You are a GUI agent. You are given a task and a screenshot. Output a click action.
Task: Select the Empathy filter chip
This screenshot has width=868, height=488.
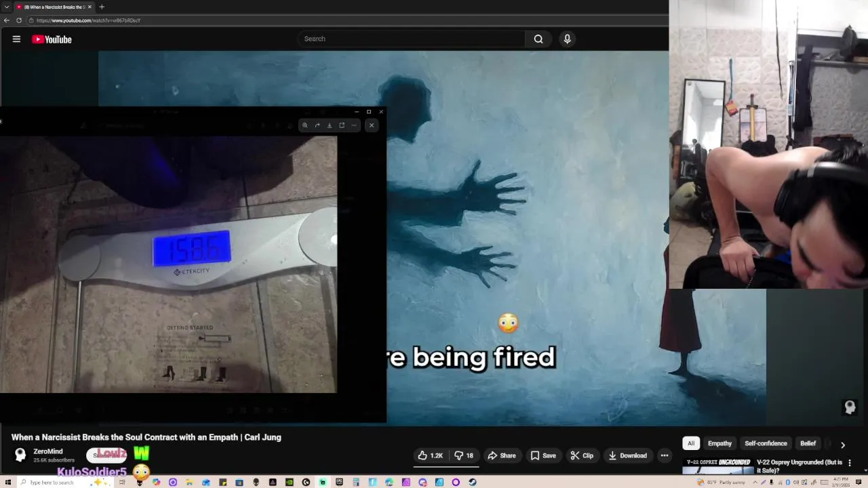(719, 443)
